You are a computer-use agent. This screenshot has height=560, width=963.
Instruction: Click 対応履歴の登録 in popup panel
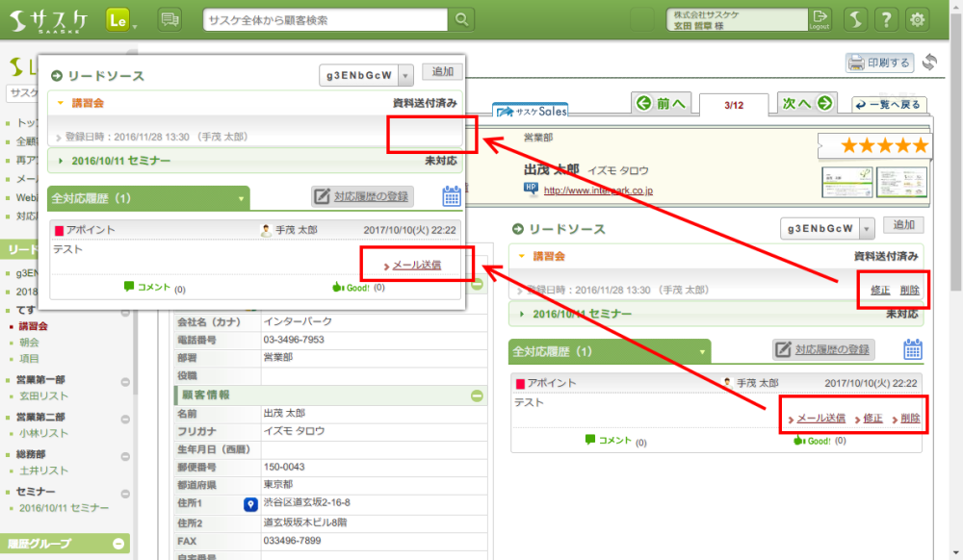[x=362, y=196]
